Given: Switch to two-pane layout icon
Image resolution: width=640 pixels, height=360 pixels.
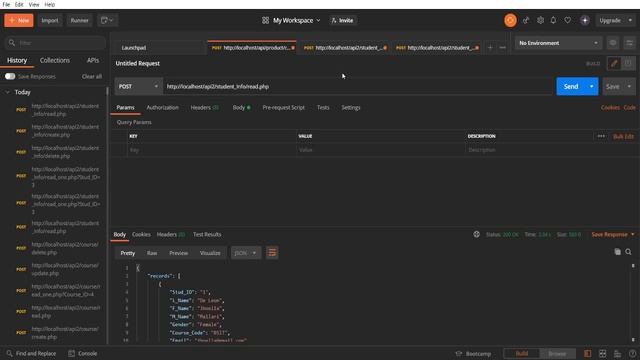Looking at the screenshot, I should [602, 353].
